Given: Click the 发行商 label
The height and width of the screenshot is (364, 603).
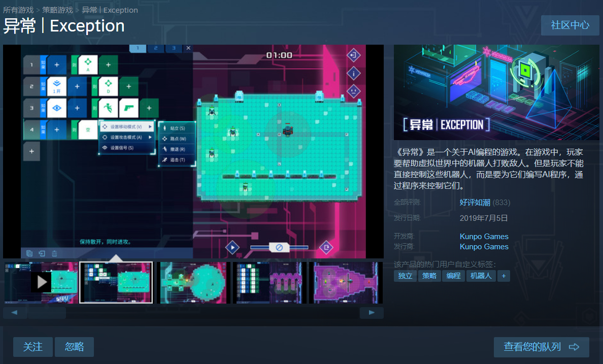Looking at the screenshot, I should pyautogui.click(x=404, y=247).
